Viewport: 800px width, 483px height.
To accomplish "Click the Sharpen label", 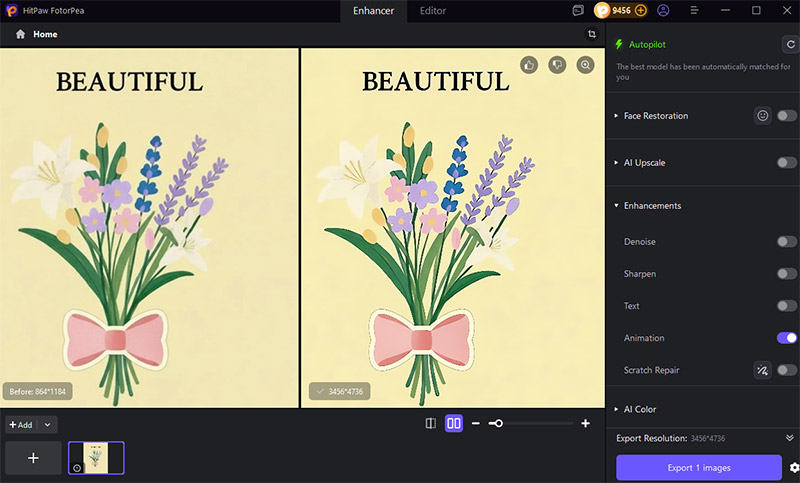I will coord(640,273).
